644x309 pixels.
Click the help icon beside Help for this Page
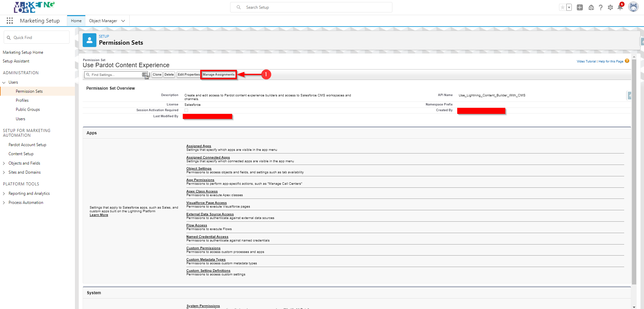pyautogui.click(x=627, y=61)
